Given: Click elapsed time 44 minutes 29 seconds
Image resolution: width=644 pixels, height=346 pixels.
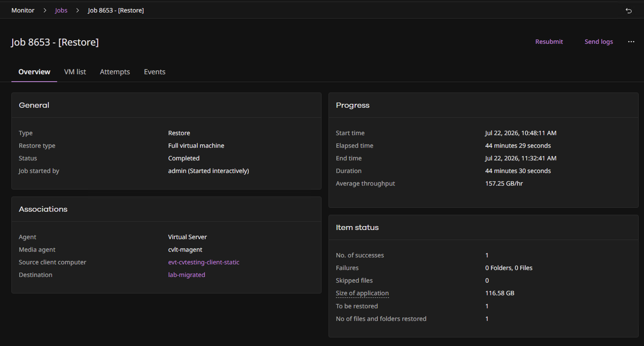Looking at the screenshot, I should point(518,146).
